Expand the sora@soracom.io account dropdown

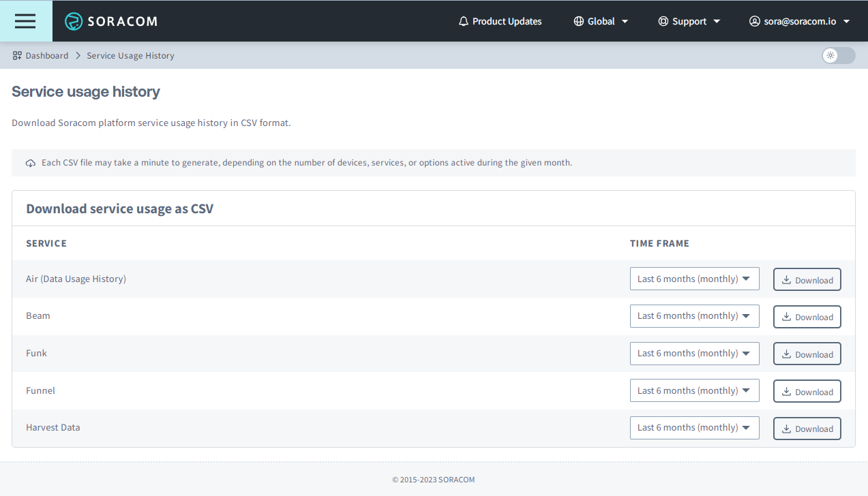click(799, 20)
